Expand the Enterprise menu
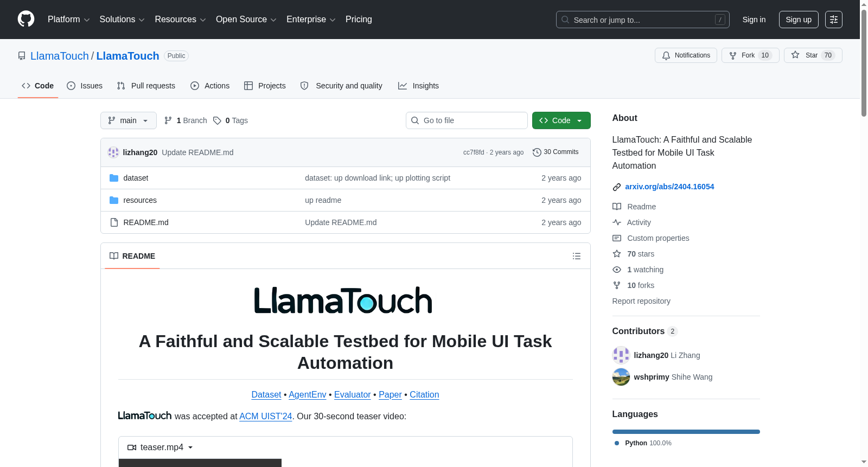This screenshot has width=868, height=467. coord(311,20)
